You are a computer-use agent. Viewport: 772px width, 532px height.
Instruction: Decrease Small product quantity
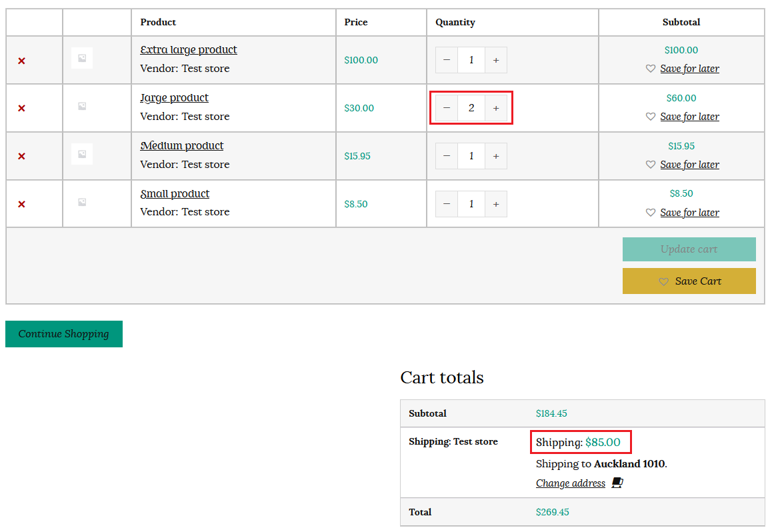(x=447, y=204)
